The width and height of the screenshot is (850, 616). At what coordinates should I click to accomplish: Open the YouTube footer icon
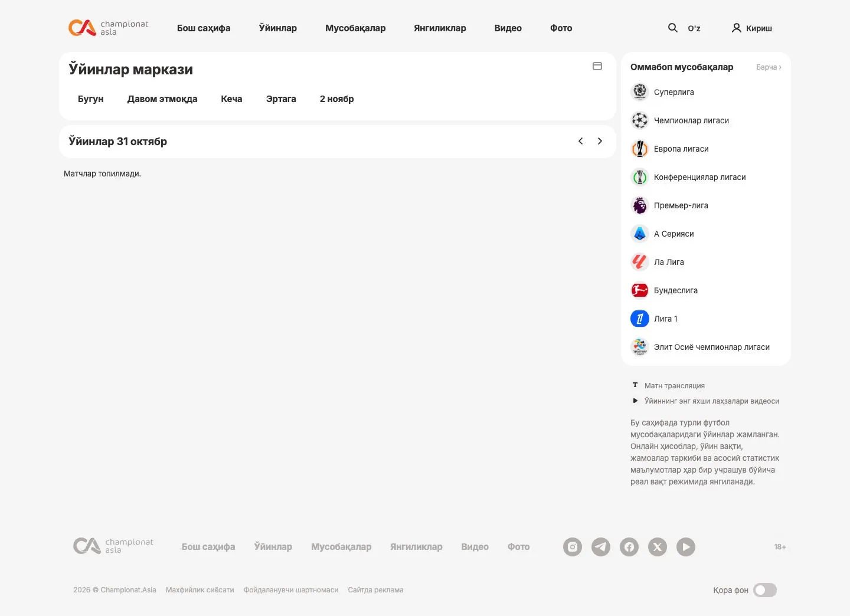pos(686,547)
